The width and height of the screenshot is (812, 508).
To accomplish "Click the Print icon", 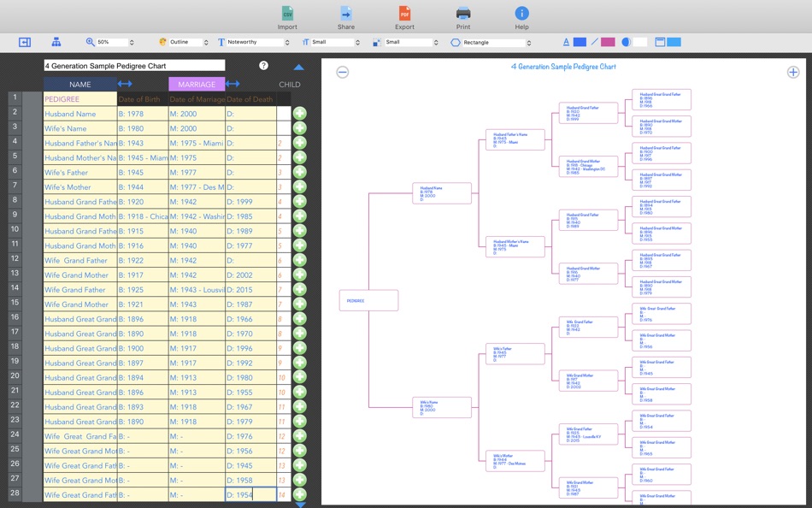I will [463, 13].
